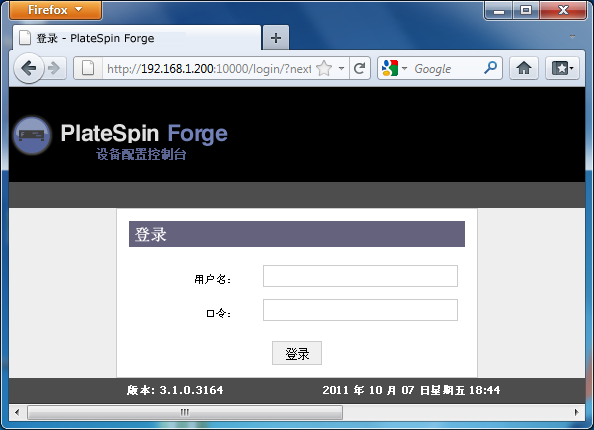Open the list all tabs dropdown
594x430 pixels.
point(572,37)
